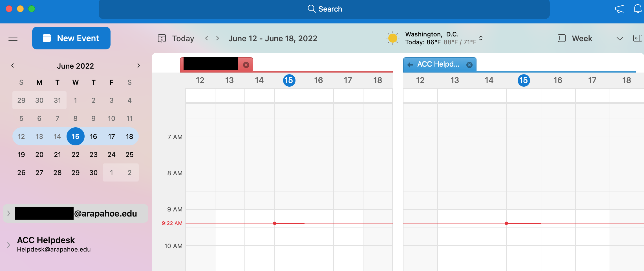Select the ACC Helpd... calendar tab
Screen dimensions: 644x271
pyautogui.click(x=438, y=64)
